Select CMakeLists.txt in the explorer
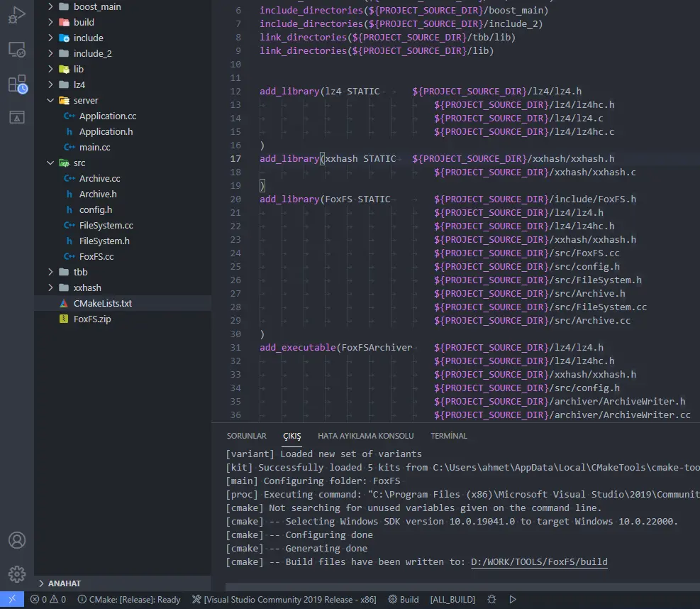This screenshot has height=609, width=700. pyautogui.click(x=103, y=303)
